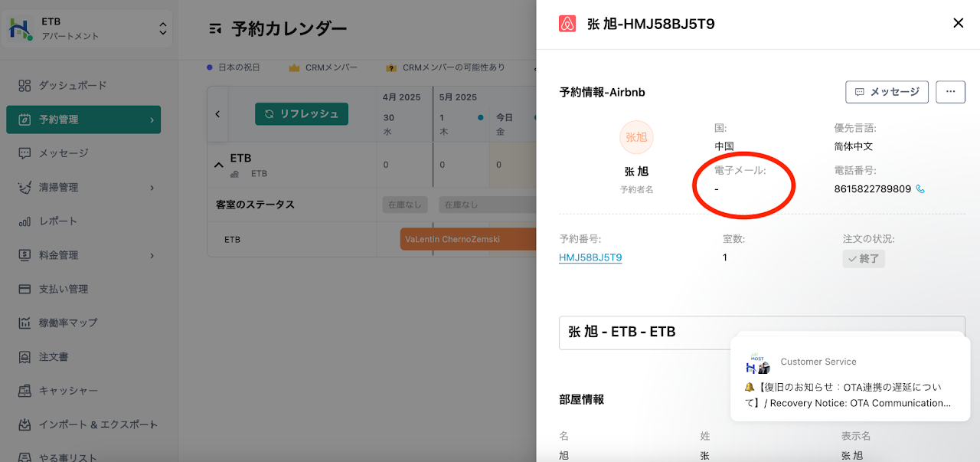
Task: Open the ダッシュボード menu item
Action: click(x=73, y=85)
